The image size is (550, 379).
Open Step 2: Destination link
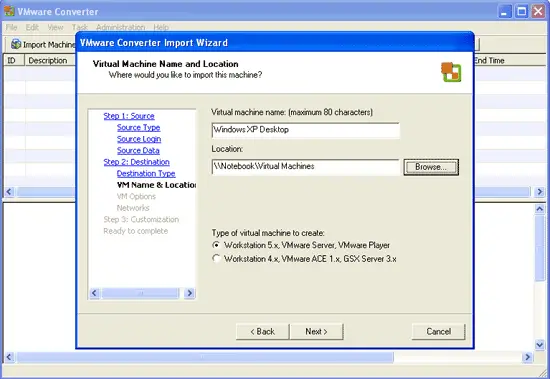coord(136,162)
